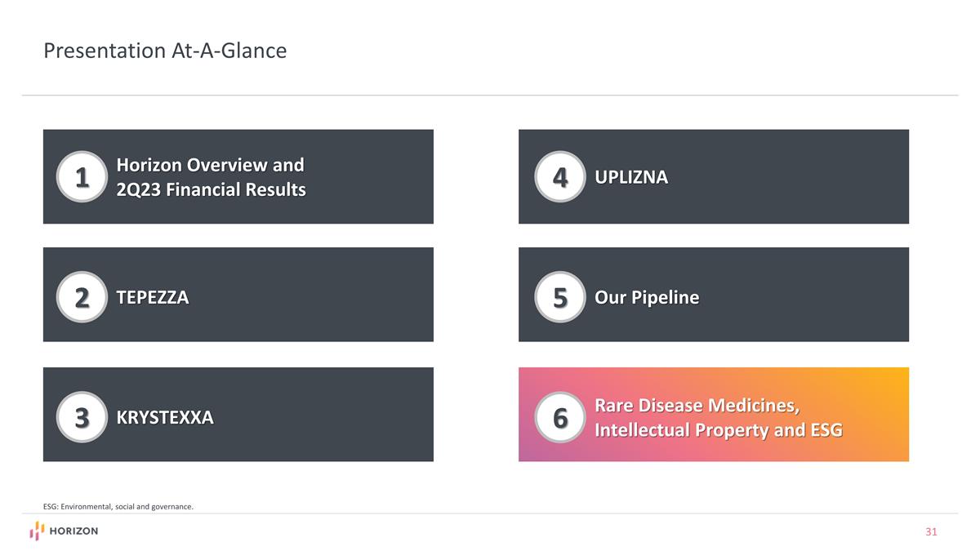Screen dimensions: 980x551
Task: Click the page number 31
Action: [x=931, y=532]
